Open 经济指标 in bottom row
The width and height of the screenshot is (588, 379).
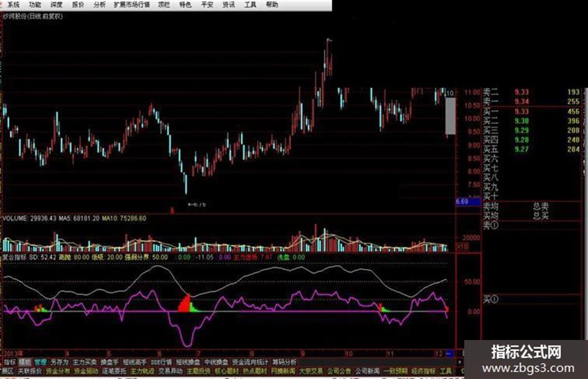pos(423,371)
